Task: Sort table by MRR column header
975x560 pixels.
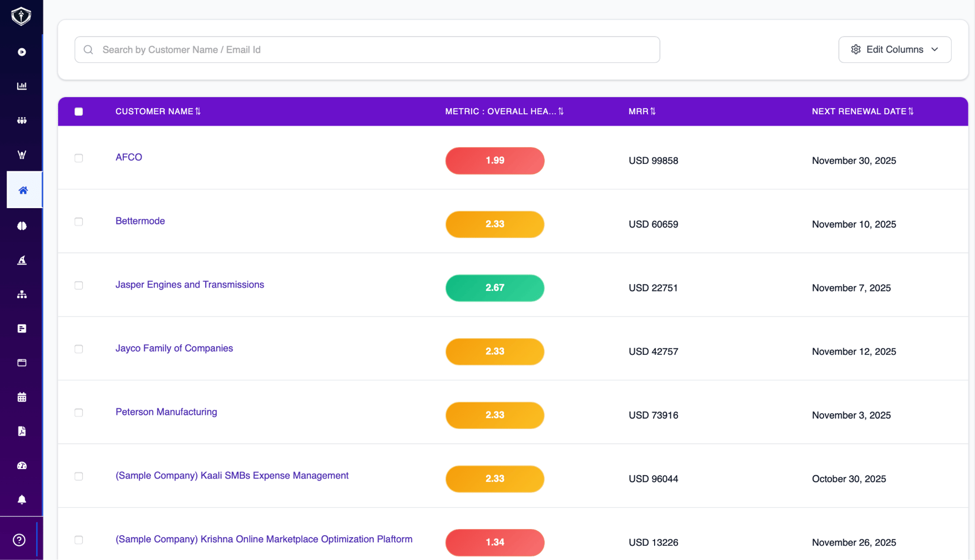Action: click(653, 111)
